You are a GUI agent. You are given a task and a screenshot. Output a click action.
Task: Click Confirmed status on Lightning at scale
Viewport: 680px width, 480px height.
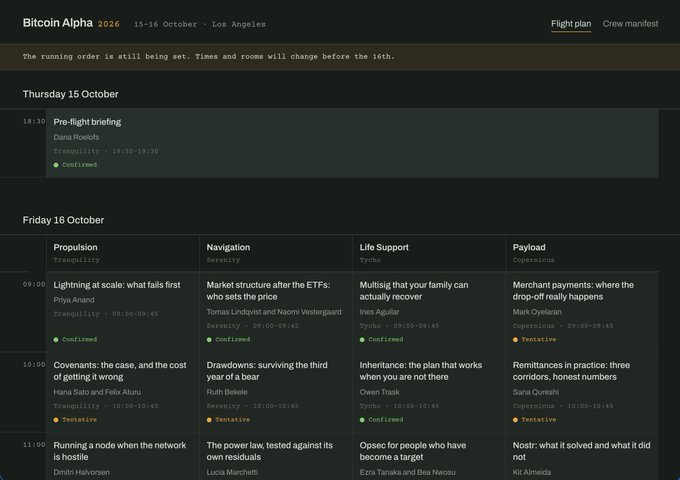pos(75,340)
